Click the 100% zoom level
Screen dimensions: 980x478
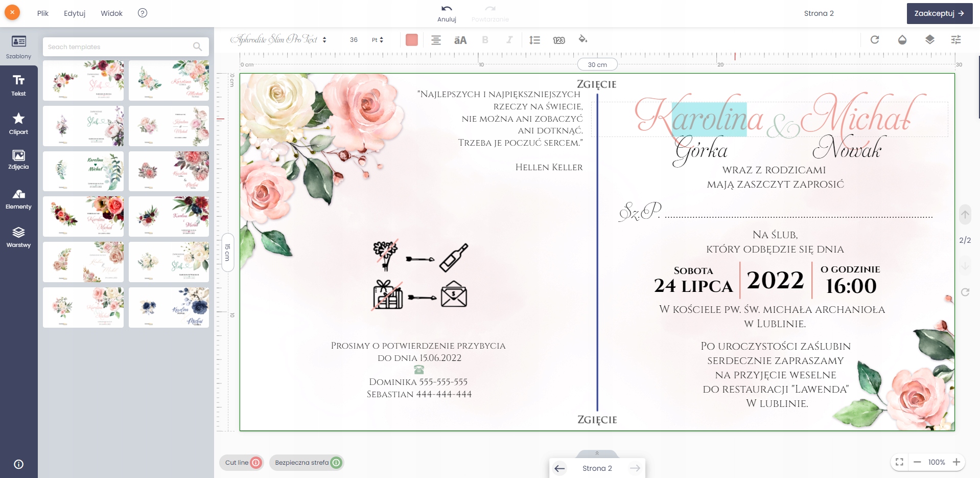point(937,462)
